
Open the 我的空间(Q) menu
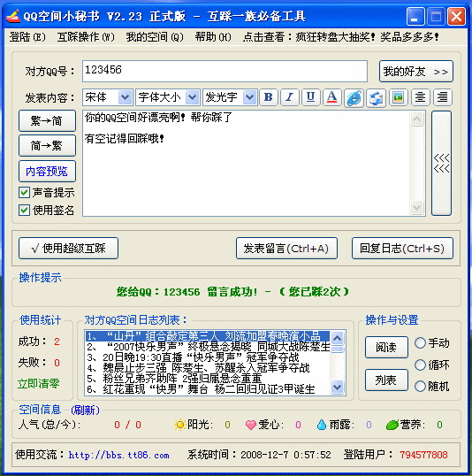point(155,37)
